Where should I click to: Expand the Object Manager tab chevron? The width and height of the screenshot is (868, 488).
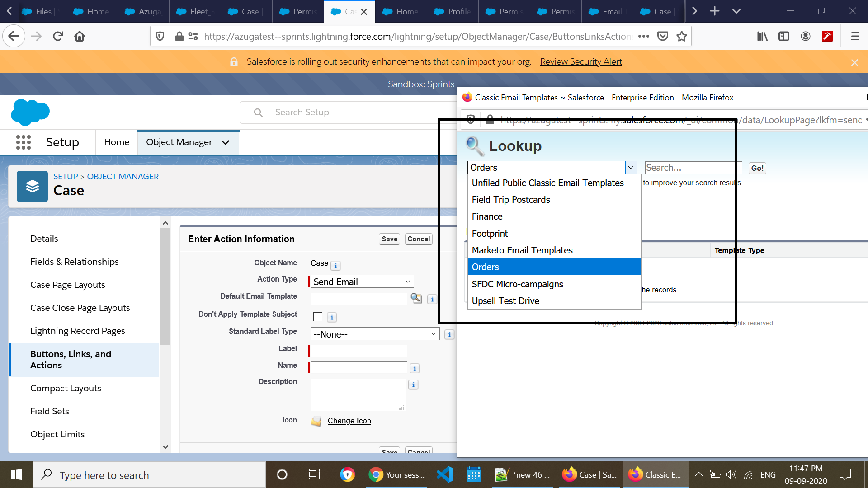(225, 142)
